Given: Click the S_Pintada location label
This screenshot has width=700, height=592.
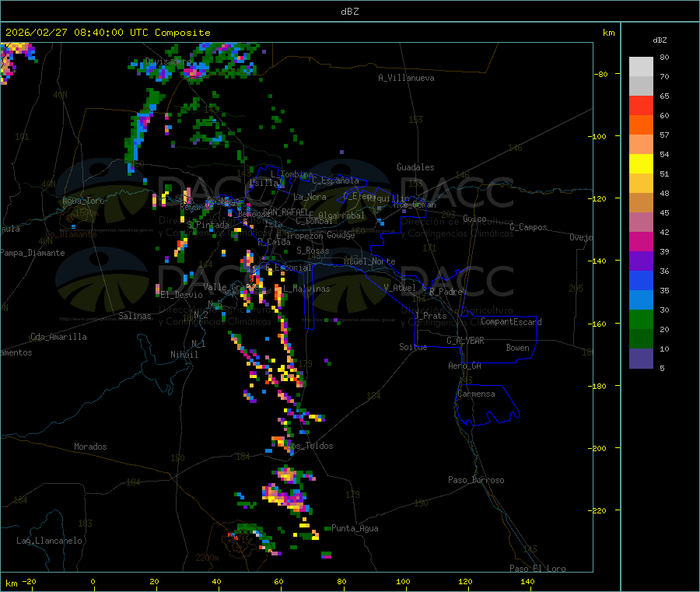Looking at the screenshot, I should (208, 225).
